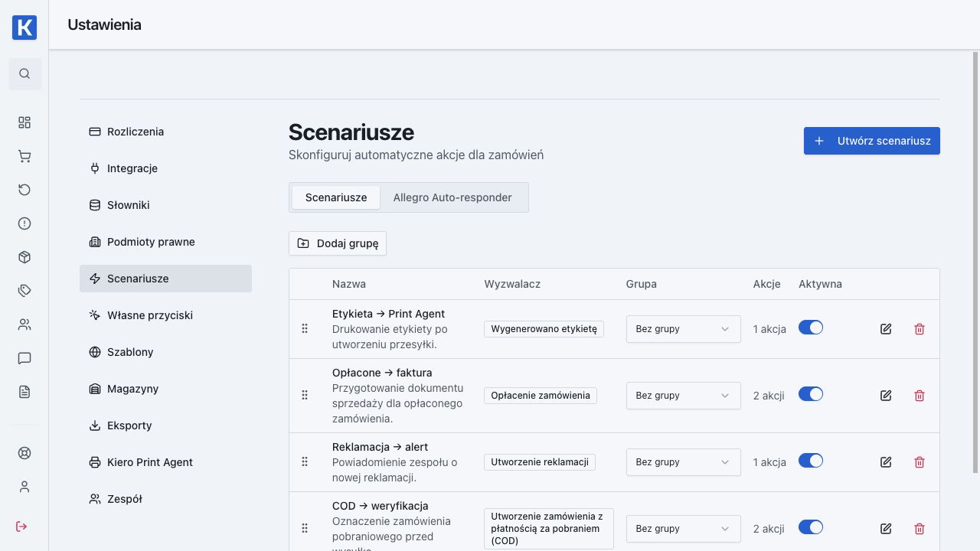Turn off the Reklamacja → alert switch

point(811,461)
